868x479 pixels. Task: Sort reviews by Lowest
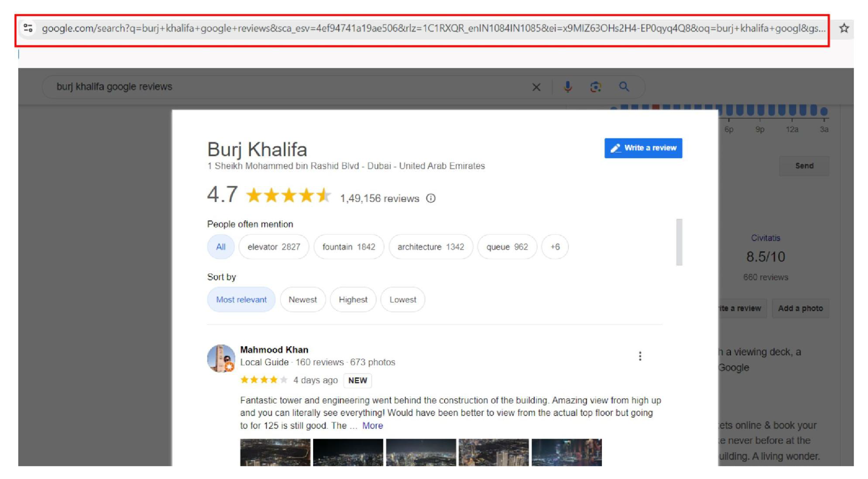402,299
